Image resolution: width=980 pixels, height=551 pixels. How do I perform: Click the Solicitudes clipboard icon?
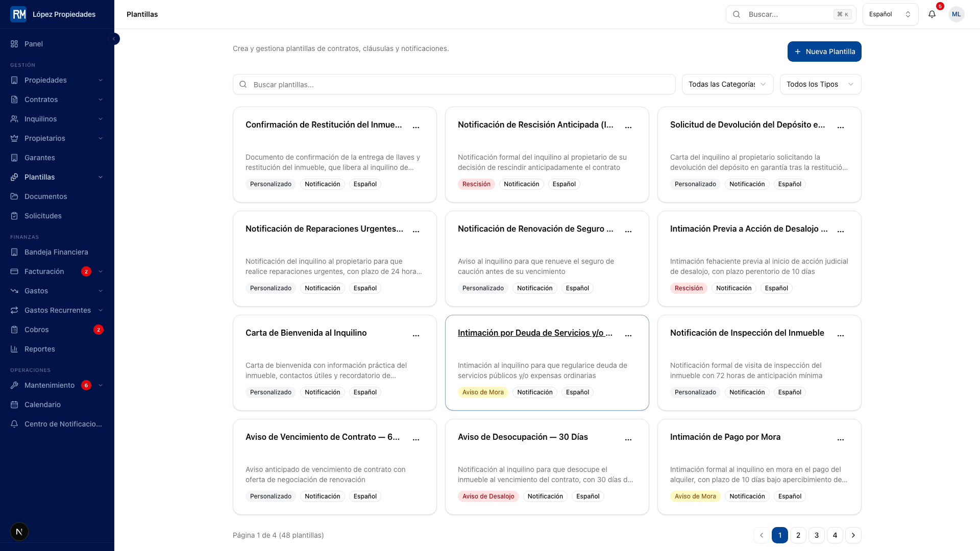(x=14, y=216)
